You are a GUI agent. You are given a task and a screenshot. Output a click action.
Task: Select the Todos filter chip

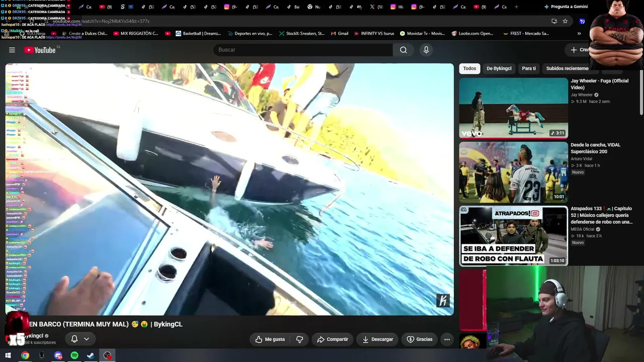(469, 68)
